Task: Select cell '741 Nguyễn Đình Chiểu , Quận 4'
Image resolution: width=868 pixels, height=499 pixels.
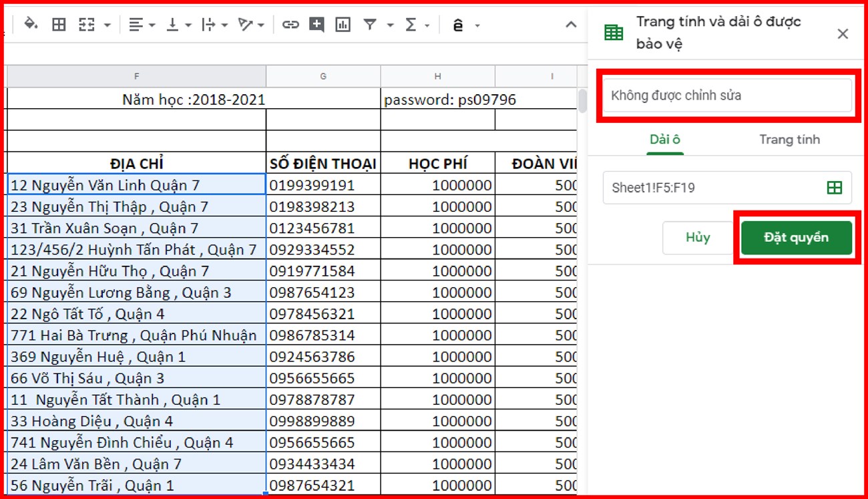Action: coord(136,442)
